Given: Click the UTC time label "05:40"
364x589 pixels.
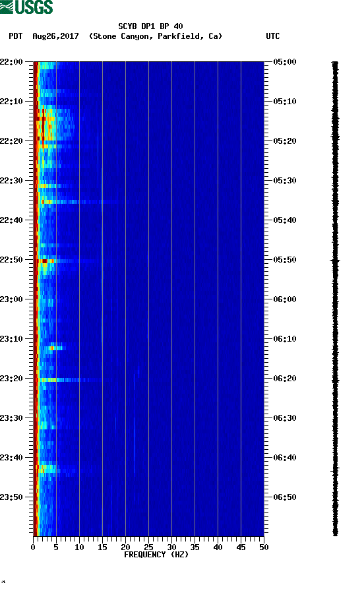Looking at the screenshot, I should [285, 220].
